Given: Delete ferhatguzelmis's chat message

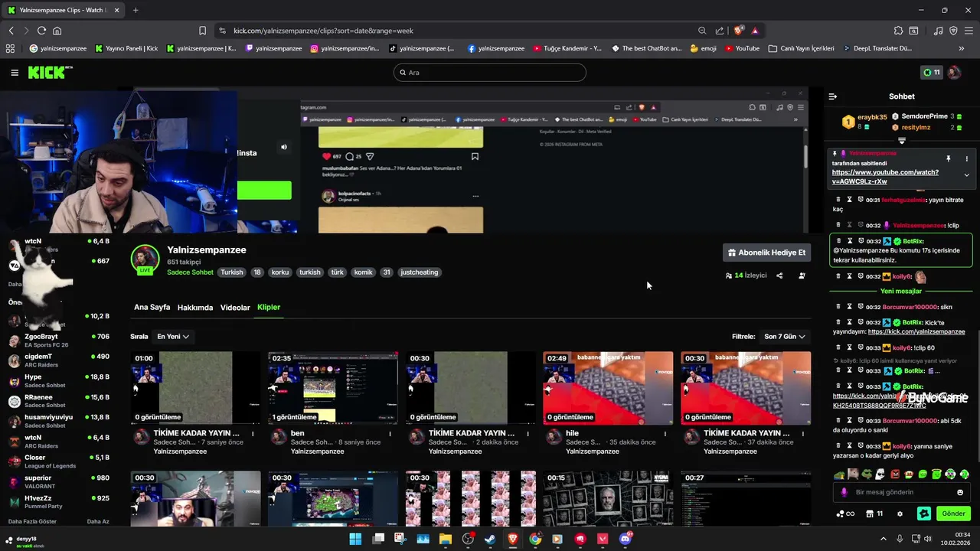Looking at the screenshot, I should [x=838, y=200].
